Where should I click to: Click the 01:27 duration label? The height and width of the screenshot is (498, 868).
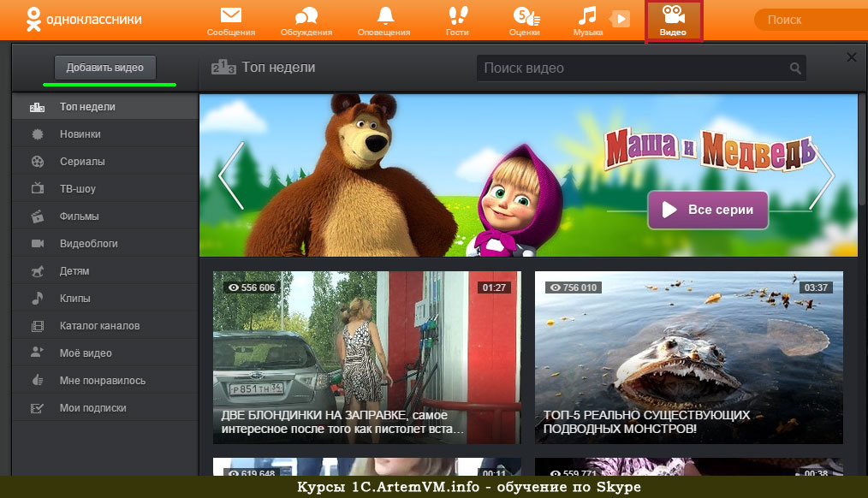tap(494, 288)
